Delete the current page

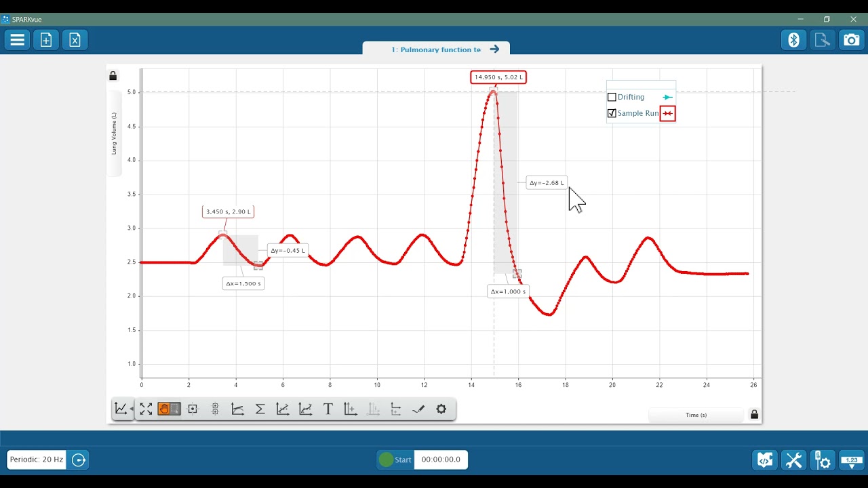point(75,40)
